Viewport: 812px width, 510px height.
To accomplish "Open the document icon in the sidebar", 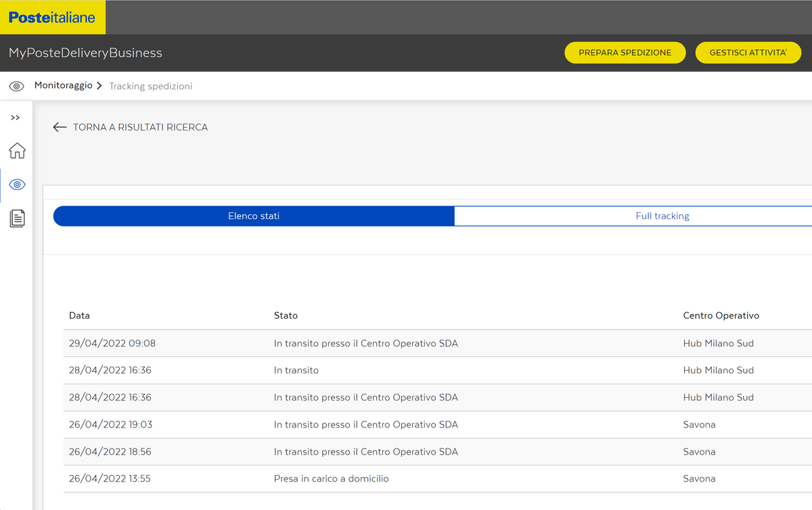I will coord(17,218).
